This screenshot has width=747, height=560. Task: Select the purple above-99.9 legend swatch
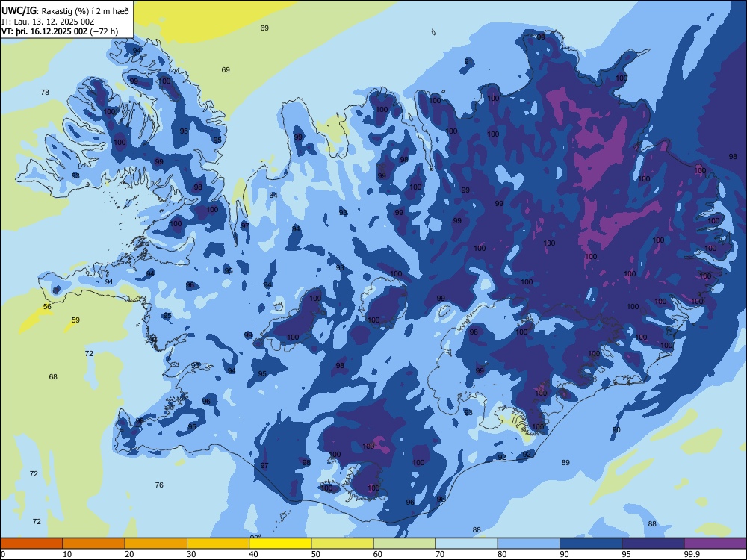click(x=715, y=544)
